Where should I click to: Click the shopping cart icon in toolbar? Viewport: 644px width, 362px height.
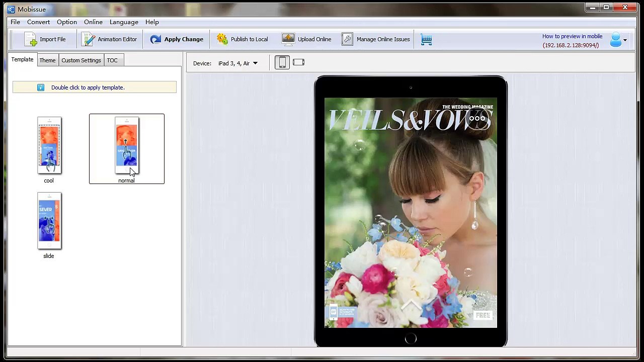(426, 40)
